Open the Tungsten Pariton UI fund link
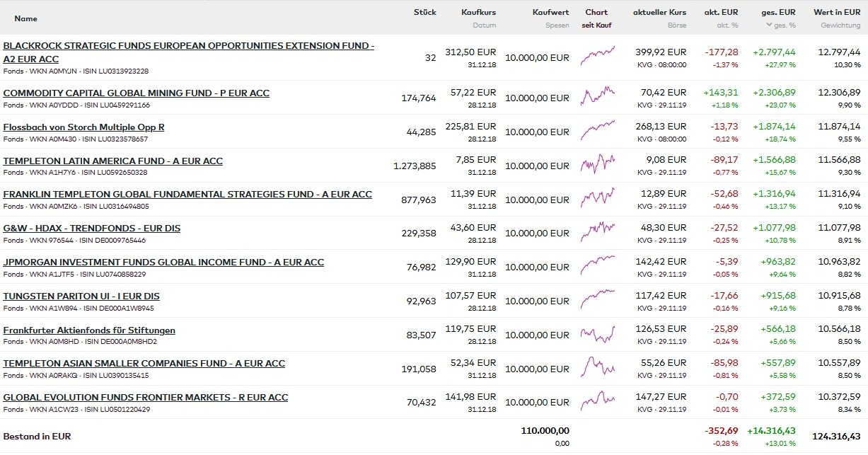The width and height of the screenshot is (868, 455). (x=81, y=296)
